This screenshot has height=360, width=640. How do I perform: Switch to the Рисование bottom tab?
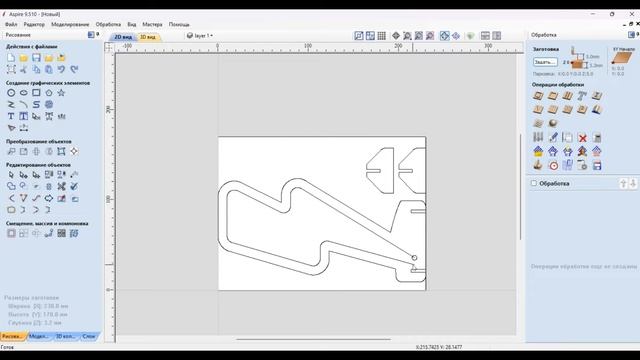coord(13,336)
